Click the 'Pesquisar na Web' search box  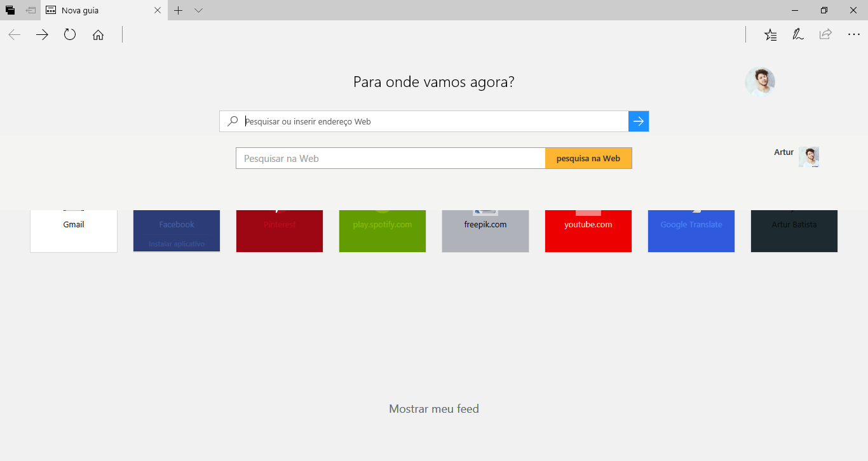pos(391,158)
